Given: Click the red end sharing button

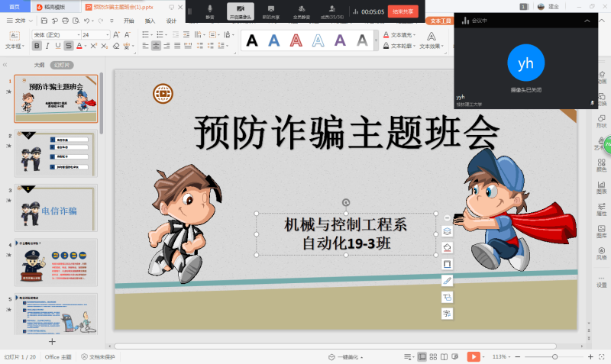Looking at the screenshot, I should tap(402, 11).
